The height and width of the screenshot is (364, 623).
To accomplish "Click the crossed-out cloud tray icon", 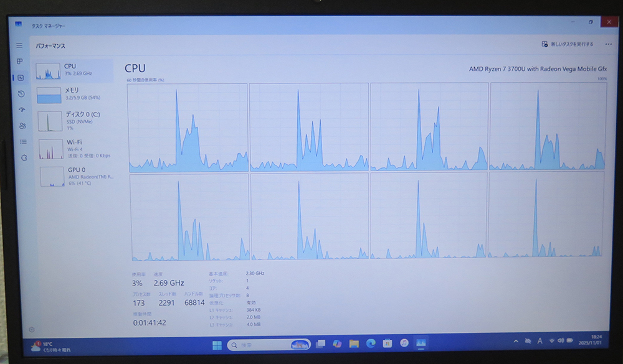I will point(528,341).
